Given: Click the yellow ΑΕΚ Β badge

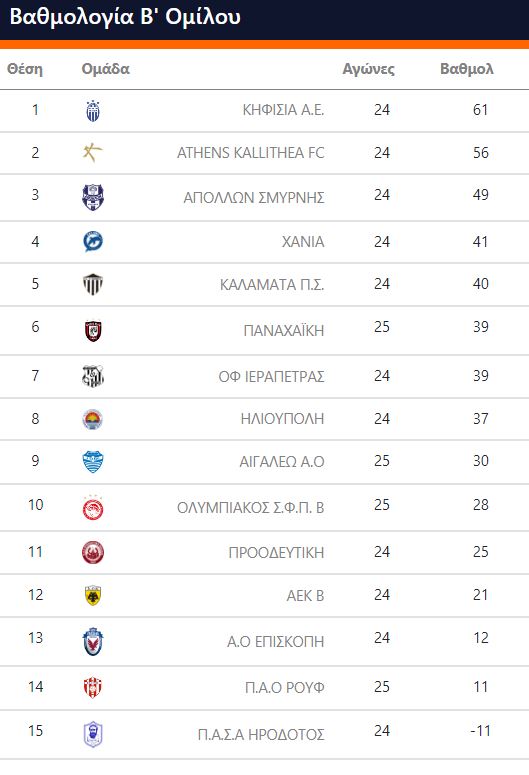Looking at the screenshot, I should click(x=93, y=596).
